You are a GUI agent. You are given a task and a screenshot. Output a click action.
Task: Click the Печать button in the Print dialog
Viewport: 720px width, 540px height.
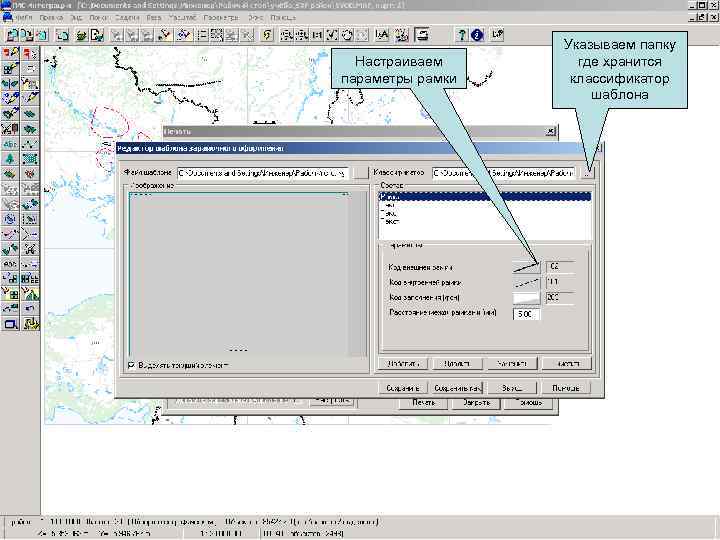[x=423, y=403]
